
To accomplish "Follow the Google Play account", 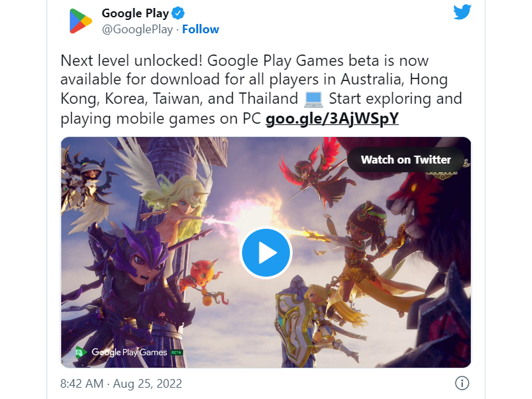I will [x=201, y=29].
